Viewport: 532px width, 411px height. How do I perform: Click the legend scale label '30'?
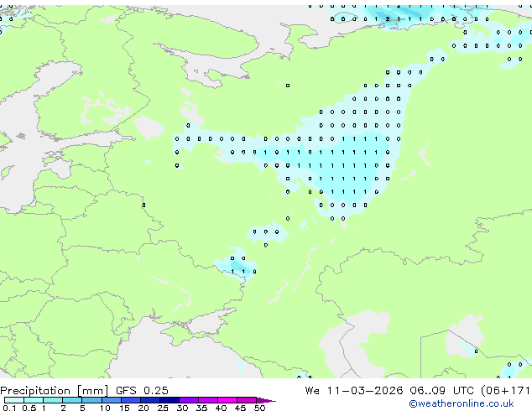[x=182, y=408]
